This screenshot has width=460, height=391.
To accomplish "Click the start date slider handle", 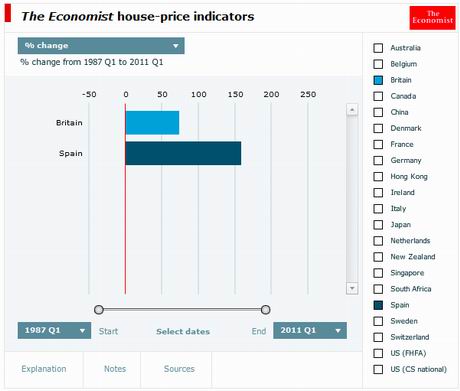I will (x=99, y=310).
